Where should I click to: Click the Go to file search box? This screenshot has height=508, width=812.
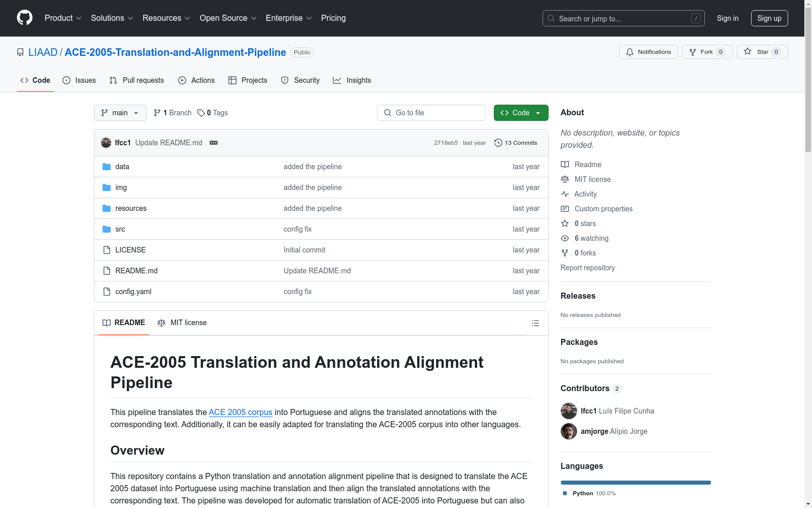coord(431,113)
